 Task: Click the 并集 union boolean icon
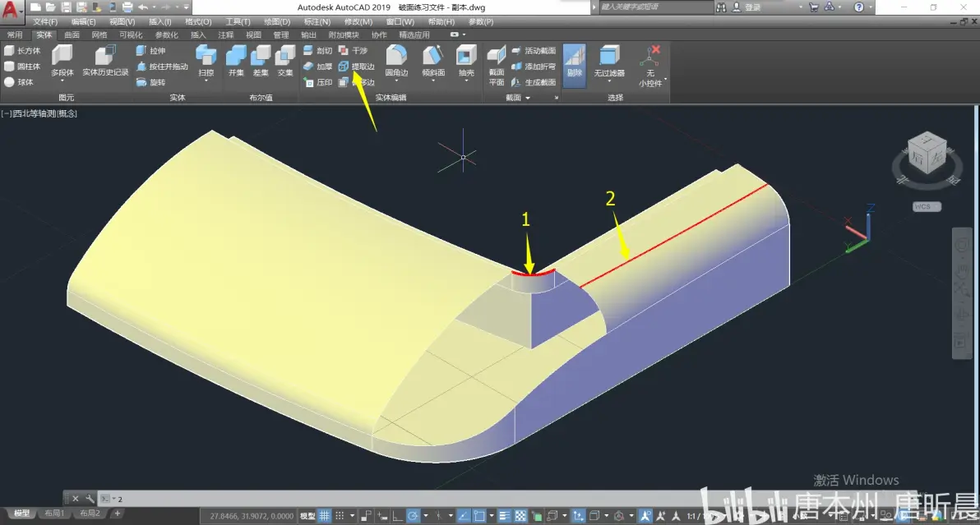click(x=236, y=61)
